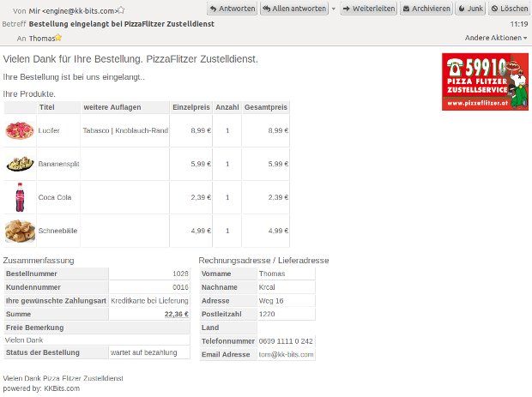Click the email address tom@kk-bits.com
532x397 pixels.
pyautogui.click(x=286, y=355)
